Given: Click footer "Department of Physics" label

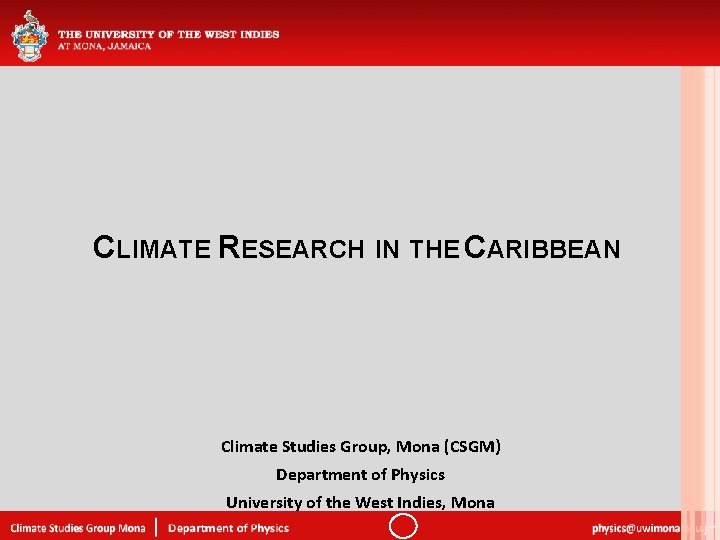Looking at the screenshot, I should click(229, 528).
